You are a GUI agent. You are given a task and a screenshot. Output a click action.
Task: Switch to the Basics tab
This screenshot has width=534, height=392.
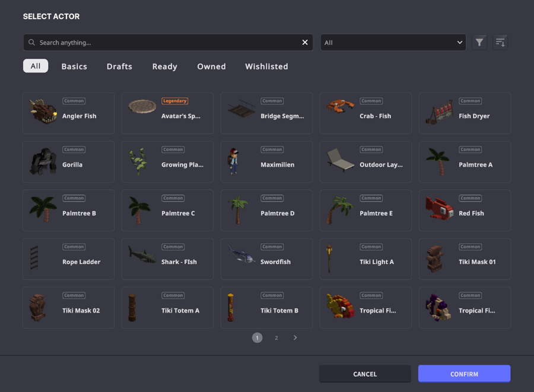(74, 66)
